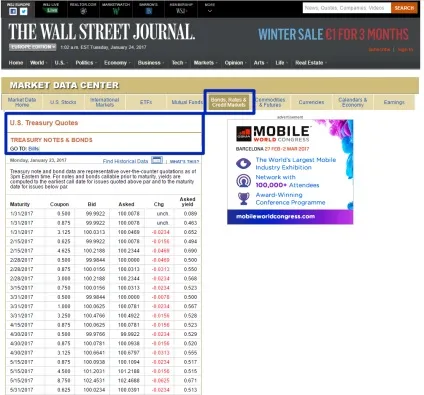Select the 3/15/2017 maturity cell

pyautogui.click(x=22, y=288)
